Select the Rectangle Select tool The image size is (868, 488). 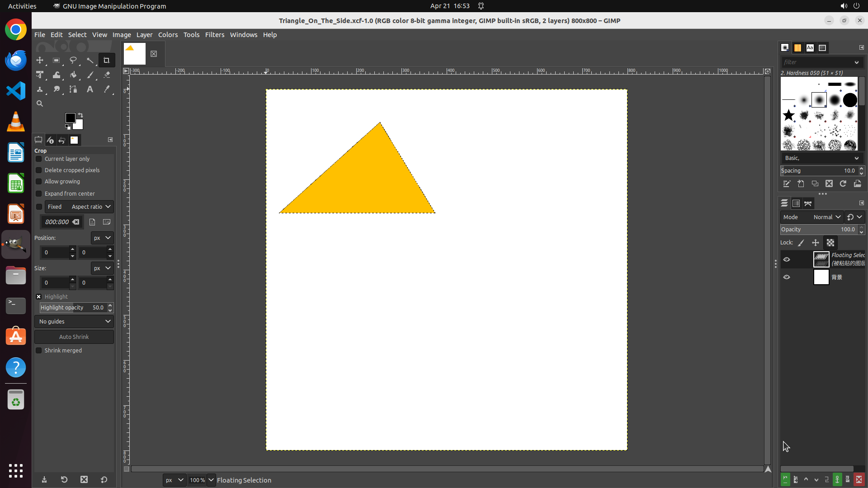pyautogui.click(x=57, y=60)
